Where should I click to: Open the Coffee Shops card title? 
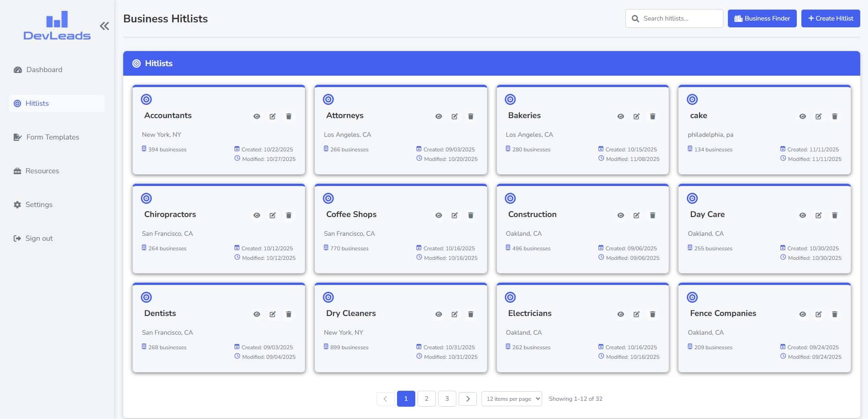click(x=351, y=215)
